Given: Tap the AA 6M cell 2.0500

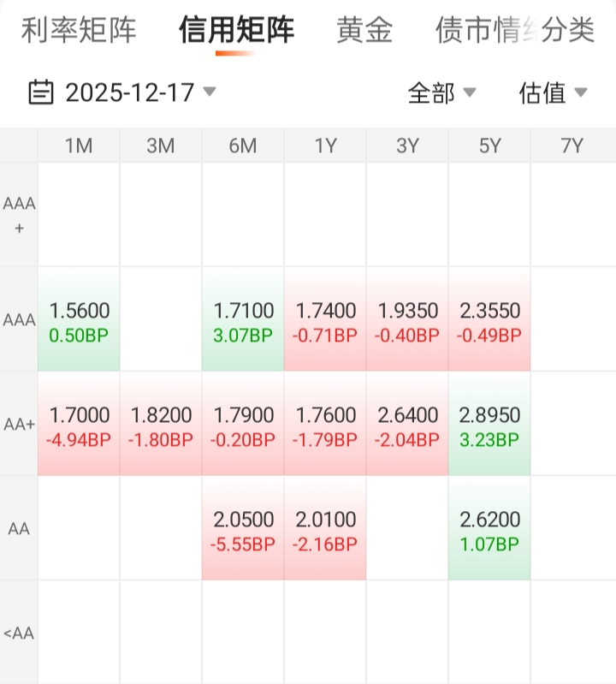Looking at the screenshot, I should pos(243,530).
